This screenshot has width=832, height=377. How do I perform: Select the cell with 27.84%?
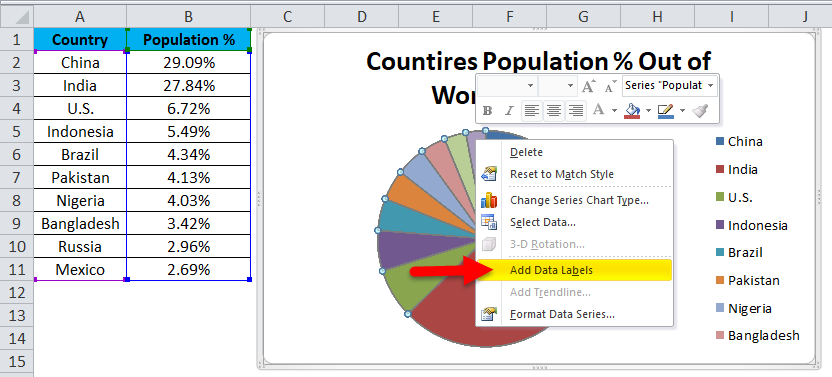[188, 85]
